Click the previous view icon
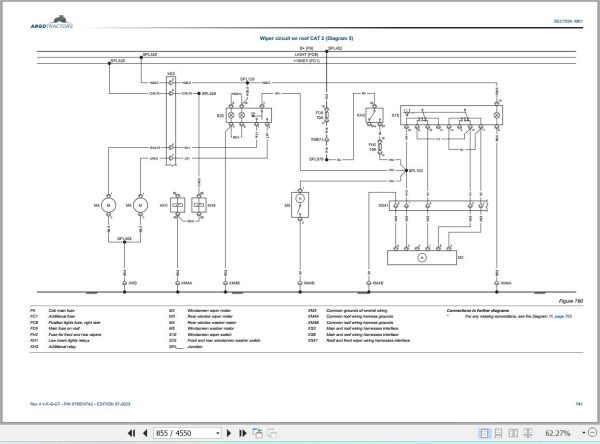This screenshot has height=444, width=600. pyautogui.click(x=258, y=433)
